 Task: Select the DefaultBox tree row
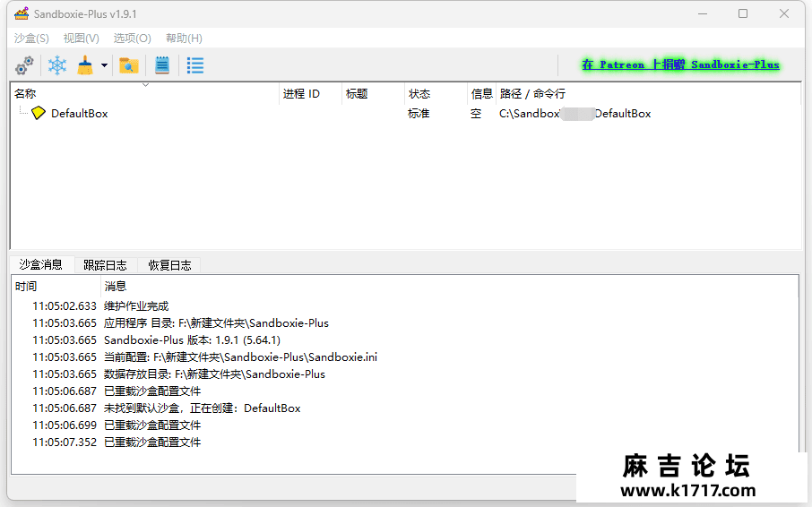[x=405, y=113]
